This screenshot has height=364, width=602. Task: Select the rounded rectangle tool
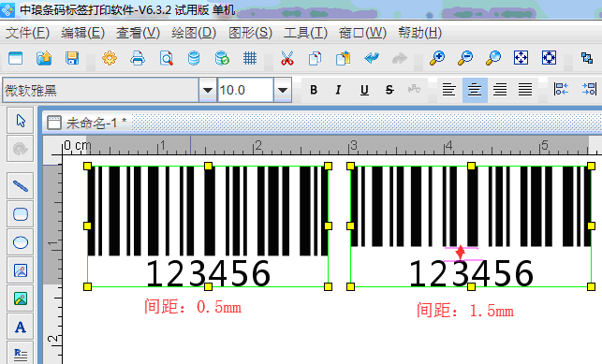21,214
